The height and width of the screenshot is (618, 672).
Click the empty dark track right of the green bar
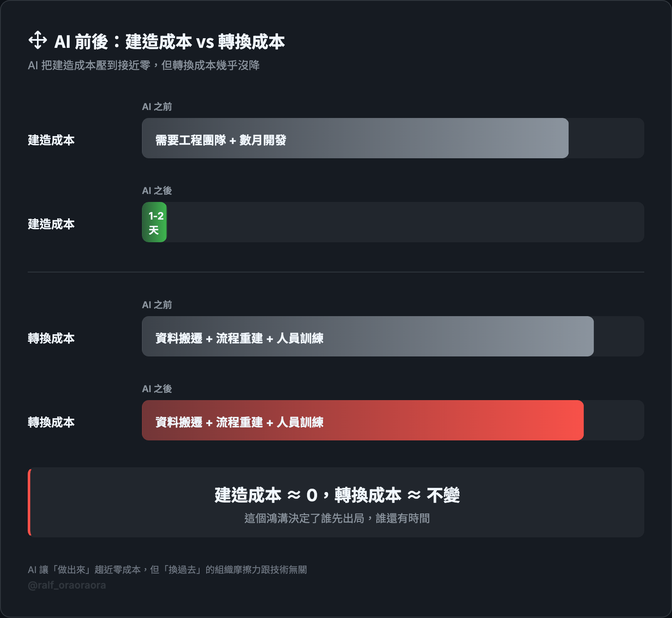tap(405, 222)
